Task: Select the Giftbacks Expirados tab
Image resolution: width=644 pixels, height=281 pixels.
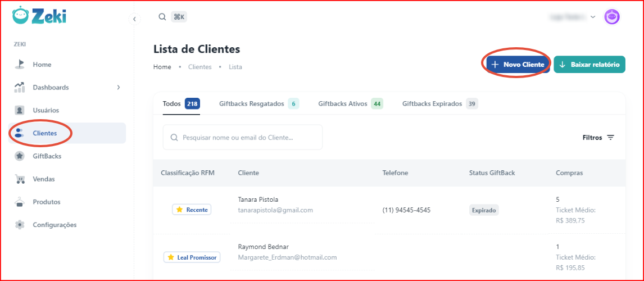Action: coord(440,104)
